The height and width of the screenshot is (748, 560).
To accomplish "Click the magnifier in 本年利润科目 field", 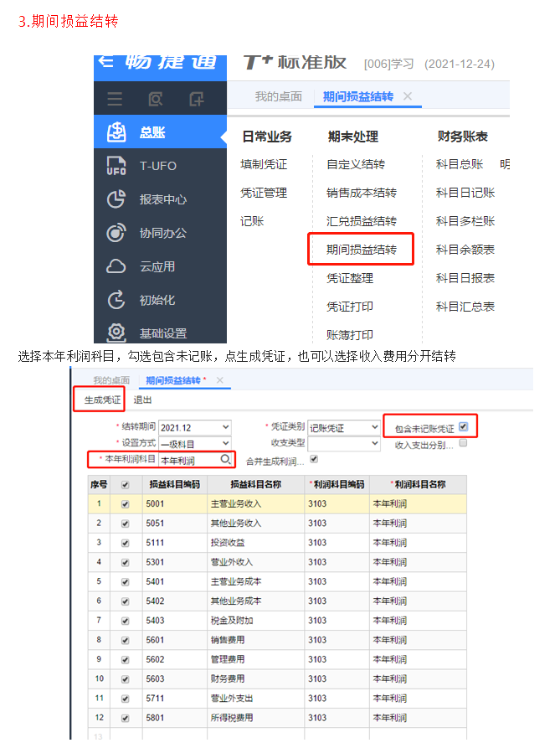I will 225,459.
